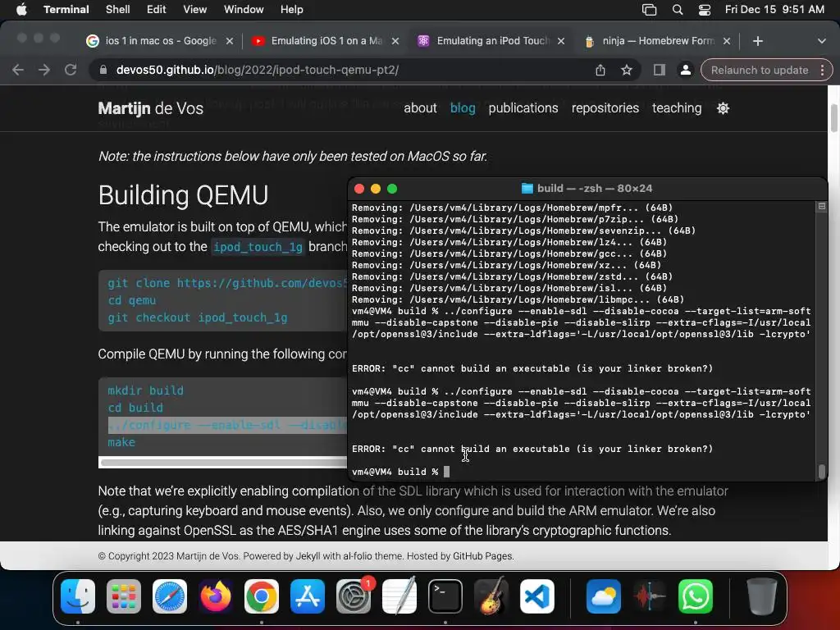The image size is (840, 630).
Task: Open System Settings from the Dock
Action: click(354, 596)
